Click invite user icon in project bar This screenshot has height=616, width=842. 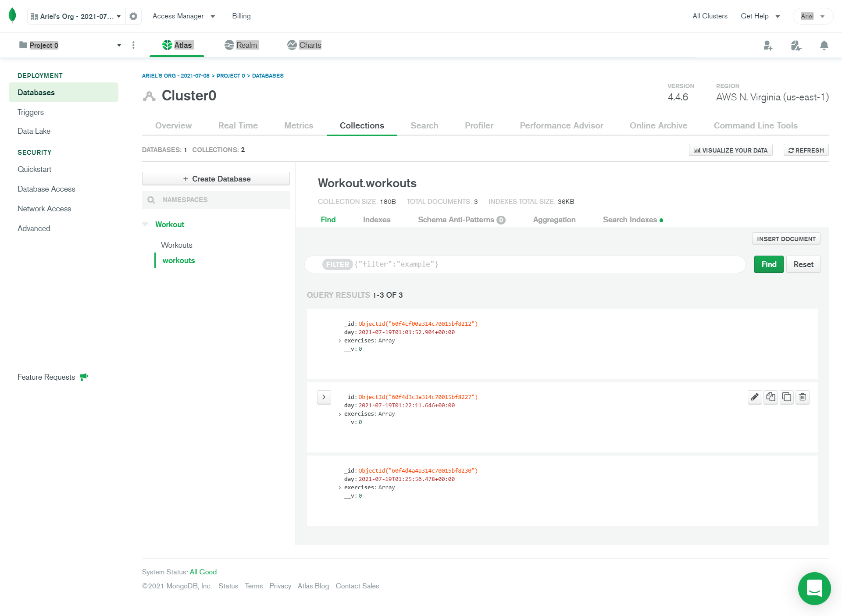pos(768,45)
